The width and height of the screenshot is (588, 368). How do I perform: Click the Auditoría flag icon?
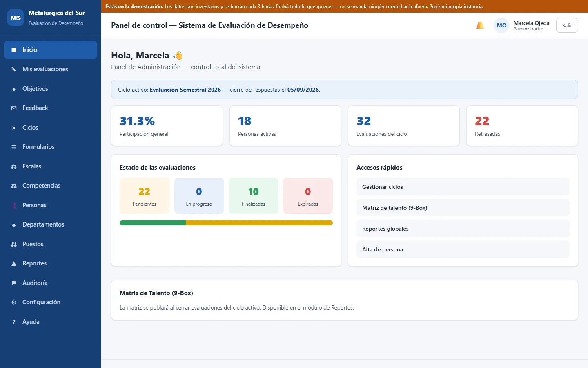(x=14, y=283)
